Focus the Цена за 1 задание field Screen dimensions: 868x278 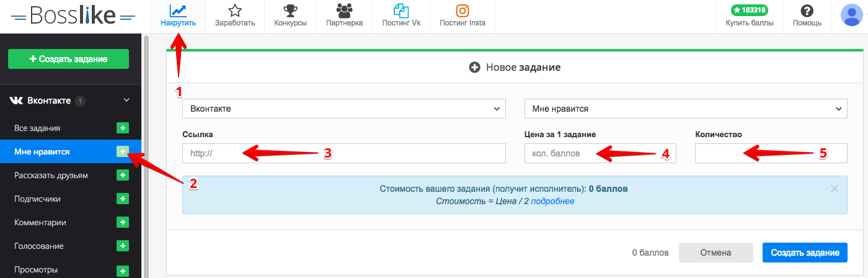pos(600,153)
